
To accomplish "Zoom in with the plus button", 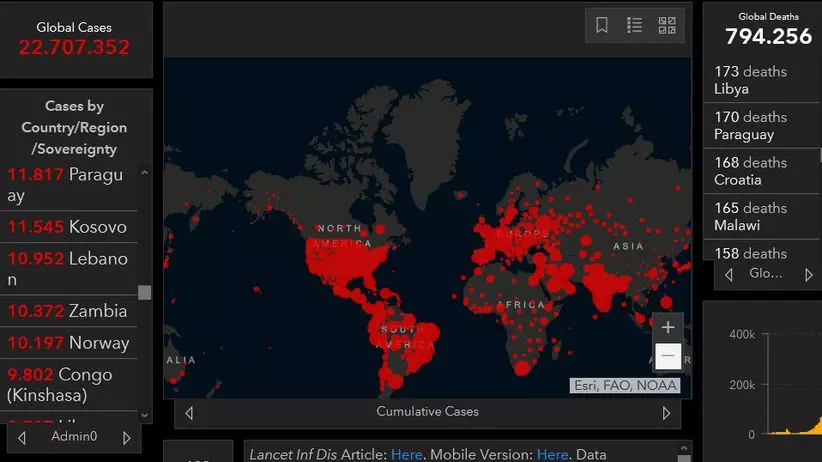I will [x=668, y=327].
